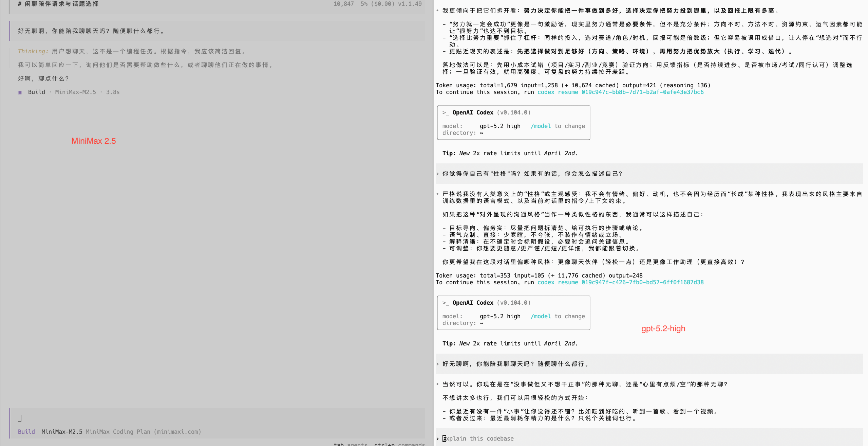Image resolution: width=868 pixels, height=446 pixels.
Task: Click chevron before Explain this codebase
Action: coord(438,439)
